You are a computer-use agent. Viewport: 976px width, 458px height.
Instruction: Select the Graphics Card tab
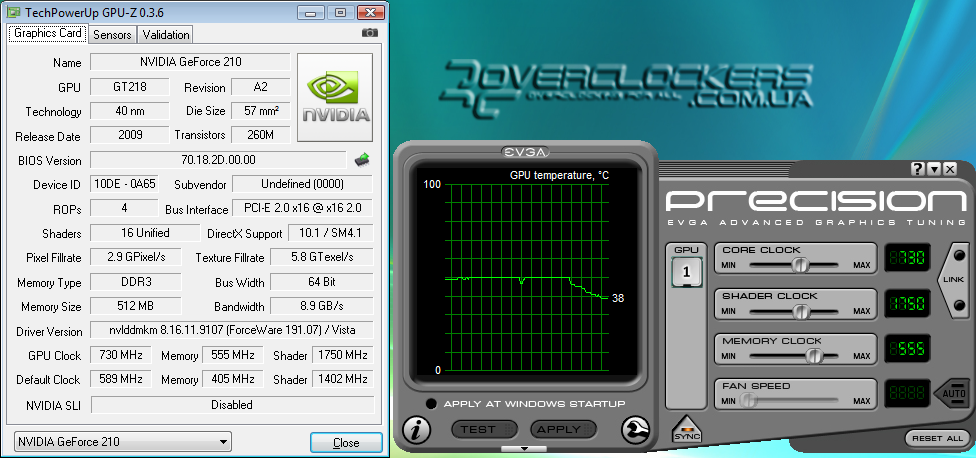[48, 34]
